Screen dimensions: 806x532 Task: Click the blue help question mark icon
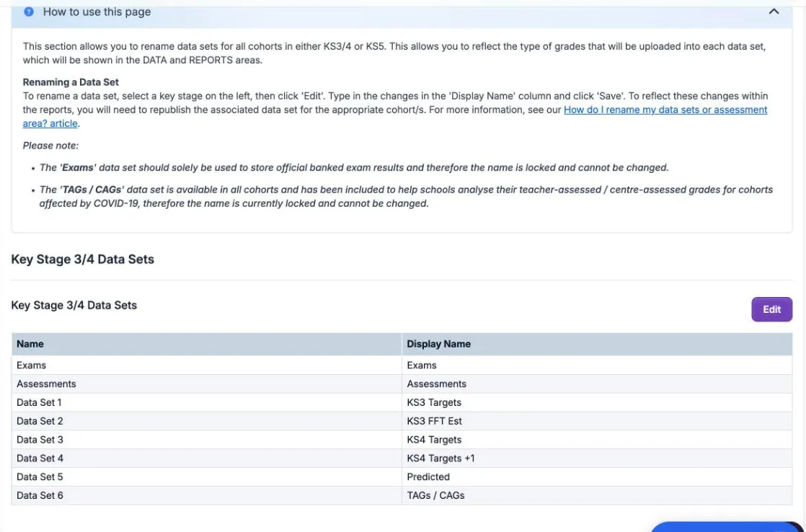(x=29, y=12)
